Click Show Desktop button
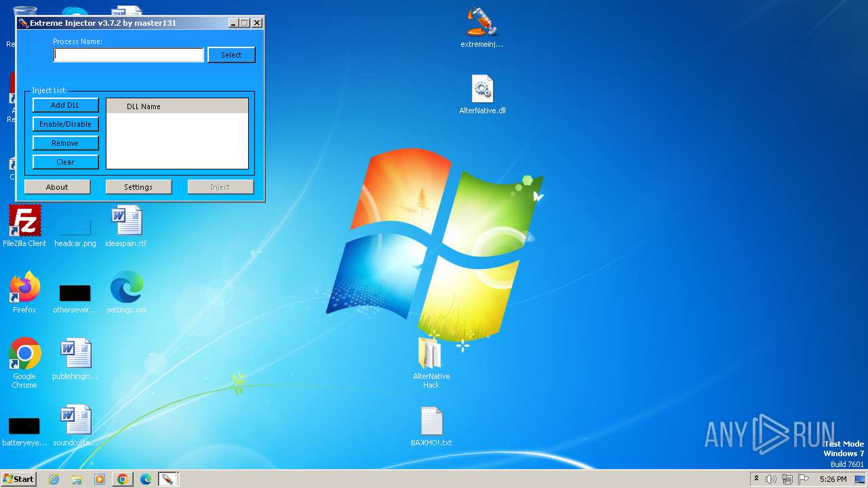Image resolution: width=868 pixels, height=488 pixels. tap(861, 479)
